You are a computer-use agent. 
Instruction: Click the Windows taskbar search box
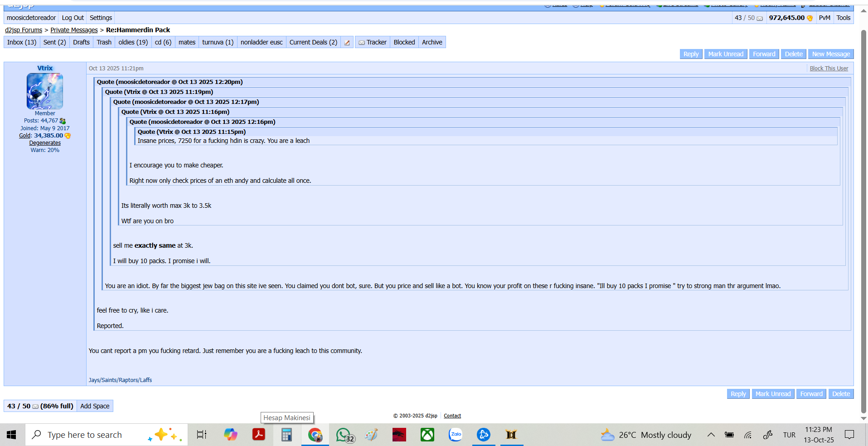click(x=107, y=435)
